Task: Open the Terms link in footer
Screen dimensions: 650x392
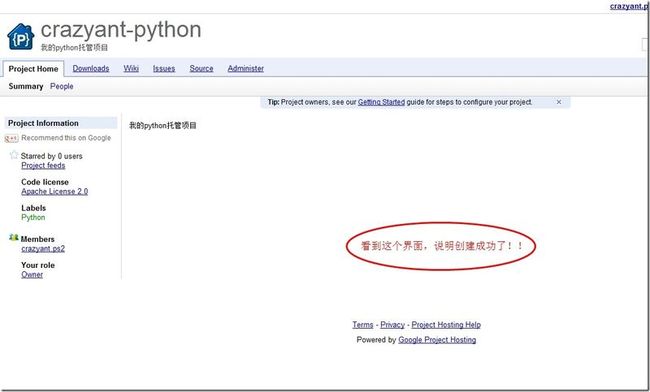Action: pos(363,325)
